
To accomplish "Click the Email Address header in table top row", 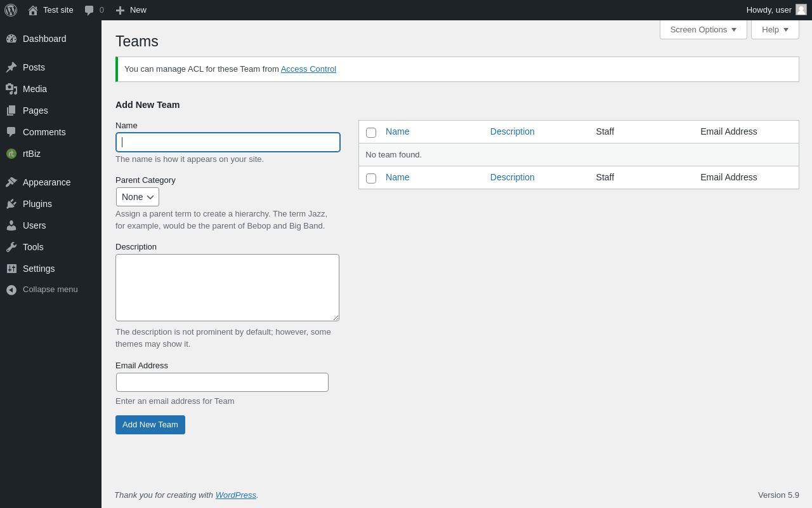I will 729,131.
